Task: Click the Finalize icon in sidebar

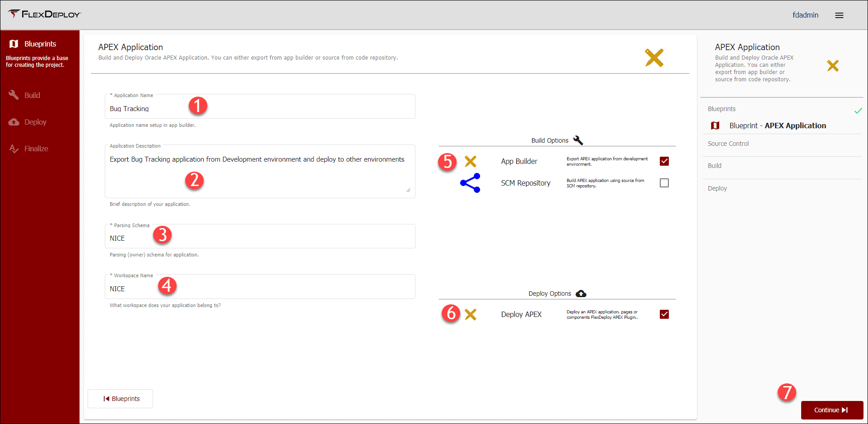Action: click(14, 149)
